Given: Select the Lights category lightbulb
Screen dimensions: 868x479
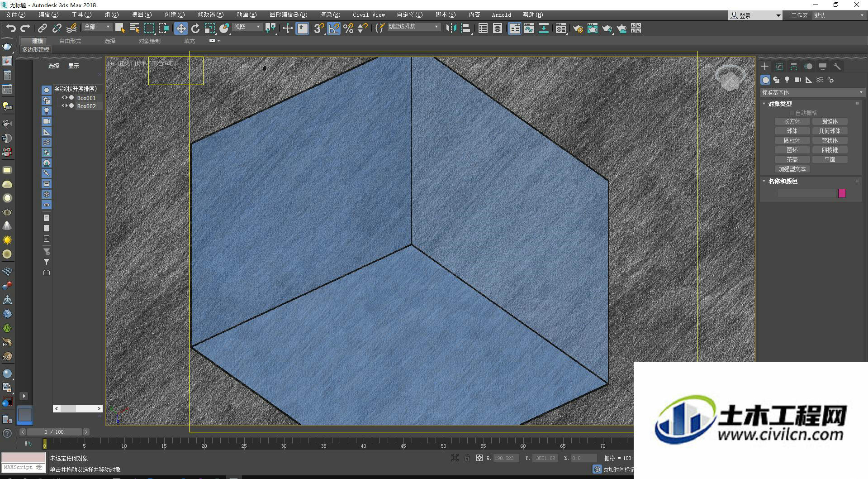Looking at the screenshot, I should [787, 80].
